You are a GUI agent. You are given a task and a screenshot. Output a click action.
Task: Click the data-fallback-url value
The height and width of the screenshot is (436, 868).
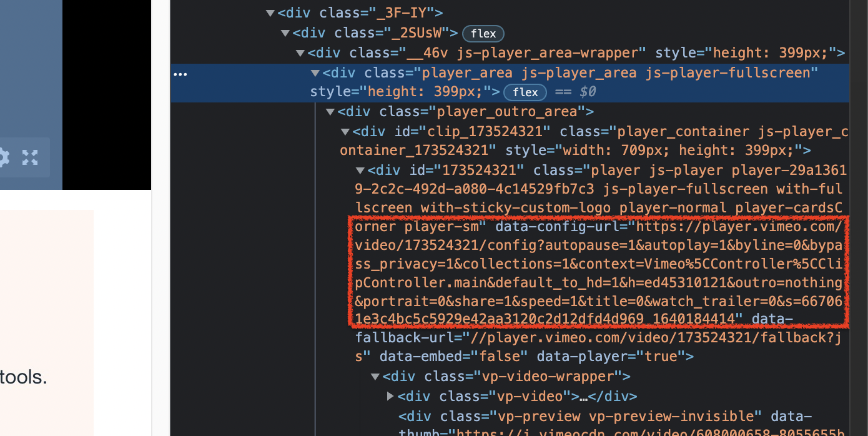(599, 347)
